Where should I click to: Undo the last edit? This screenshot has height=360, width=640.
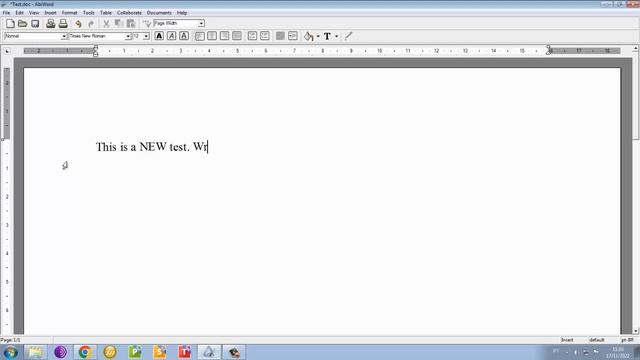78,24
